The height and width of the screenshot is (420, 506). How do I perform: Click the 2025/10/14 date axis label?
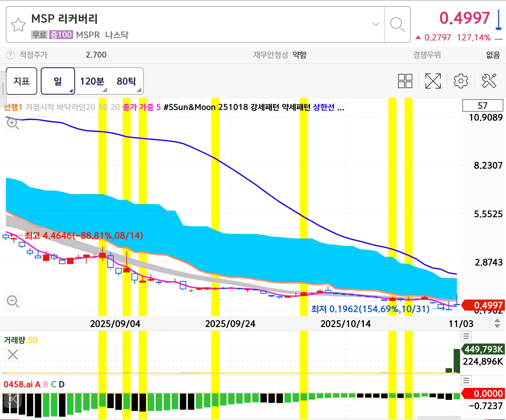pos(345,324)
